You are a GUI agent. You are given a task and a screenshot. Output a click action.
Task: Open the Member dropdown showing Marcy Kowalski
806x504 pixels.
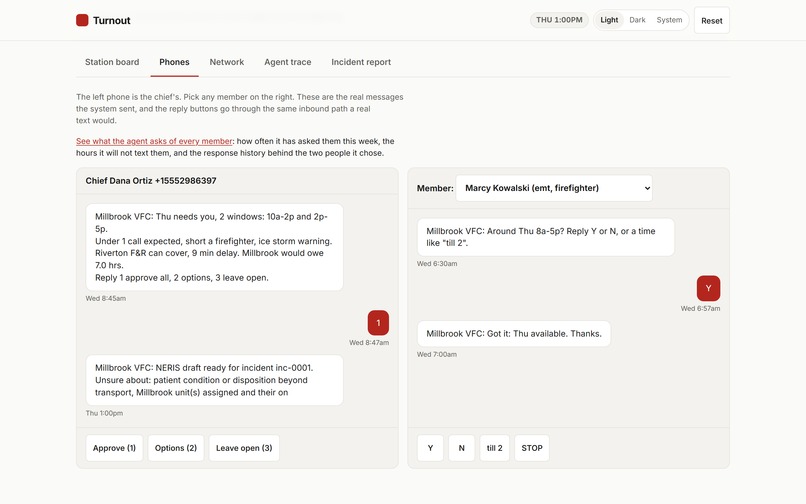click(x=554, y=188)
